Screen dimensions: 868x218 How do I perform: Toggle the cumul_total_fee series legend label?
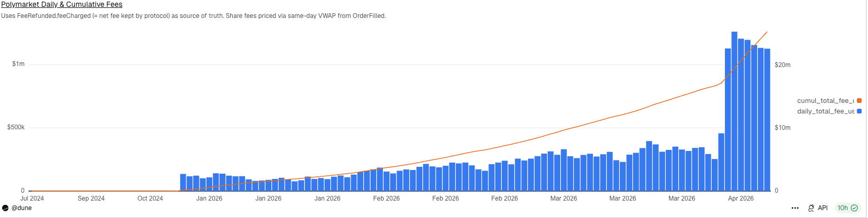tap(825, 101)
